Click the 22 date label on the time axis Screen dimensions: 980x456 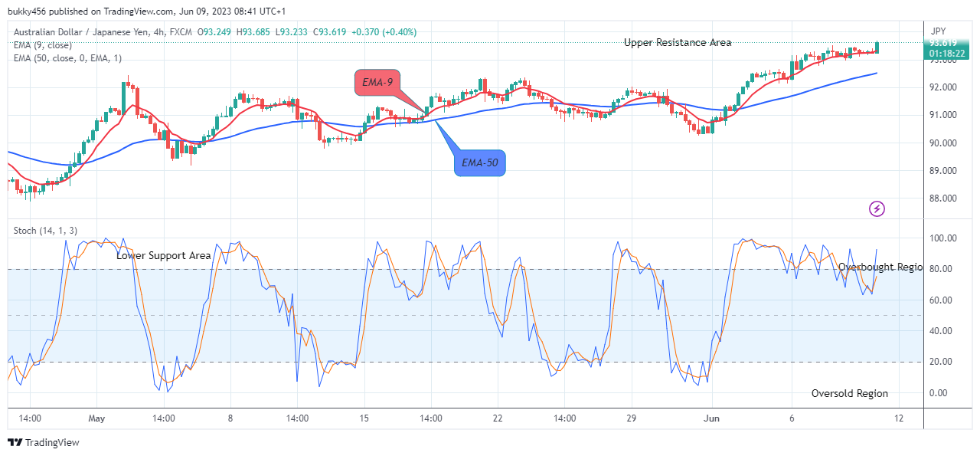498,418
